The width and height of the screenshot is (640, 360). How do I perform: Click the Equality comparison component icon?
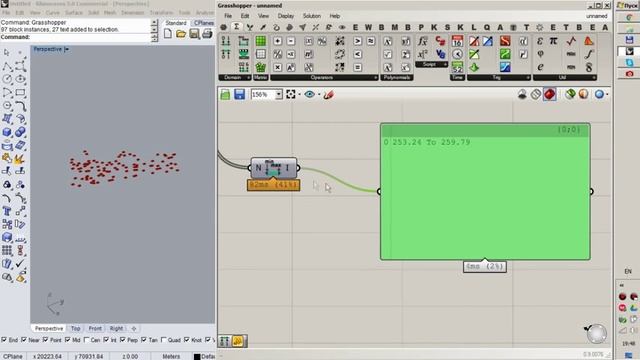358,67
